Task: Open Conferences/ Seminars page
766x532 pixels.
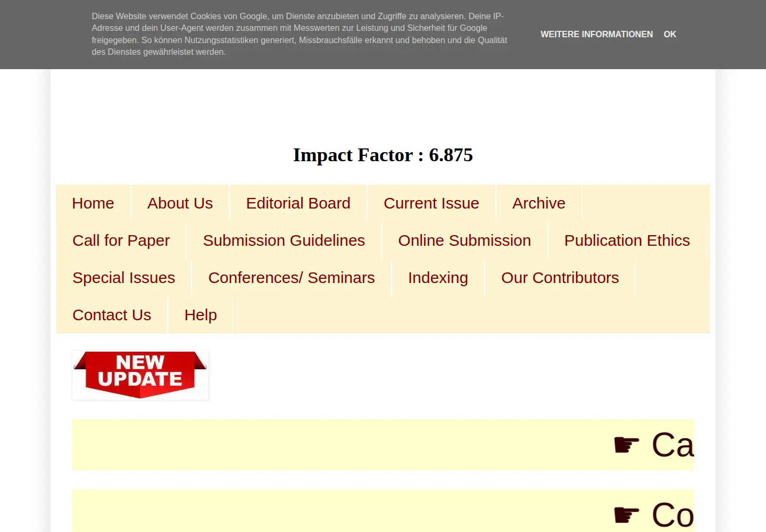Action: [x=292, y=278]
